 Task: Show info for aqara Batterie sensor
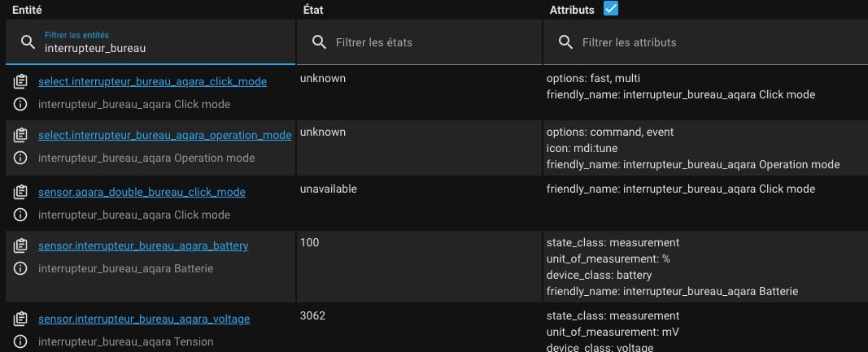(20, 268)
